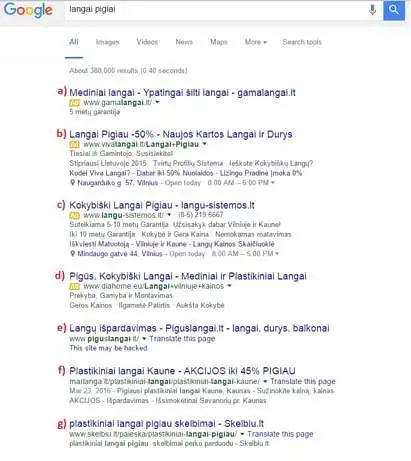Viewport: 411px width, 461px height.
Task: Click phone number (8-5) 219 6667
Action: tap(201, 215)
